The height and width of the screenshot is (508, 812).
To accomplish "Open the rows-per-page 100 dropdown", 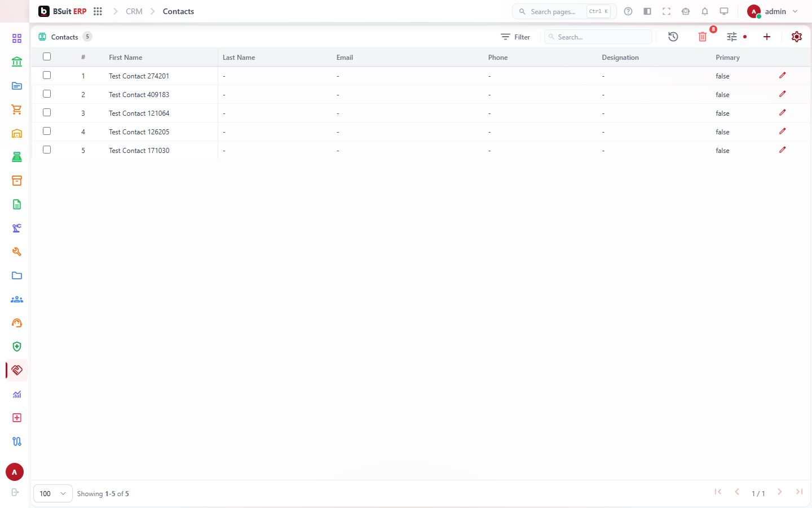I will pyautogui.click(x=53, y=493).
